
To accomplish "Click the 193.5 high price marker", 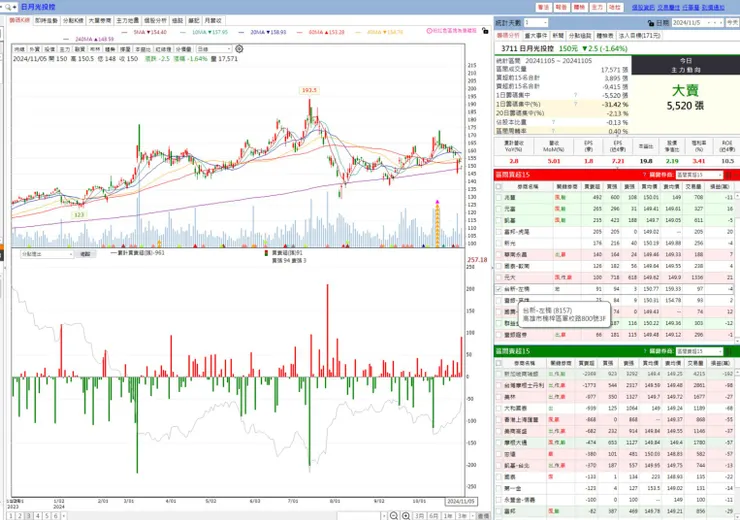I will coord(310,90).
